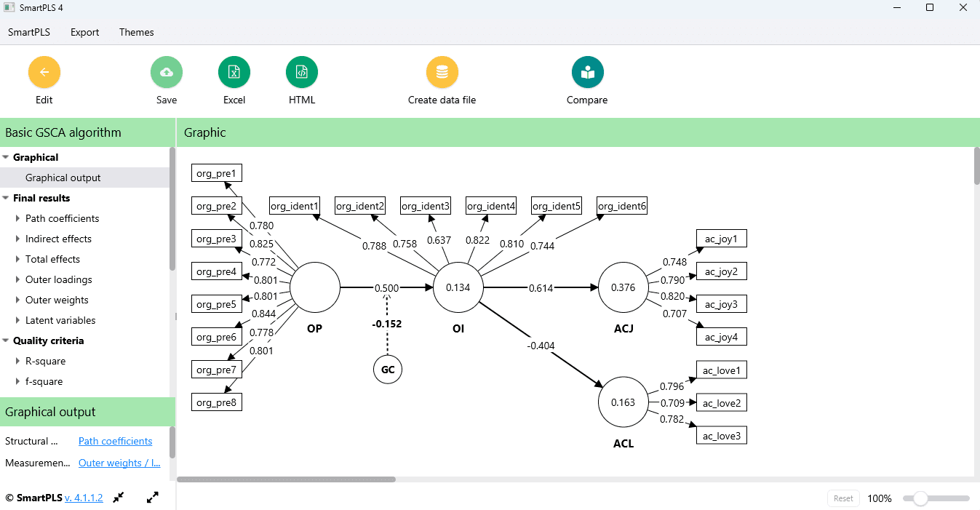Click the SmartPLS app icon in title bar
980x510 pixels.
9,7
